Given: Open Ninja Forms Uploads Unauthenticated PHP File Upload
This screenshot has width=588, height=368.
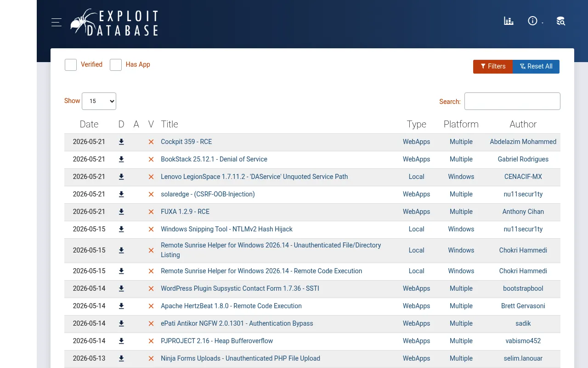Looking at the screenshot, I should [x=240, y=358].
